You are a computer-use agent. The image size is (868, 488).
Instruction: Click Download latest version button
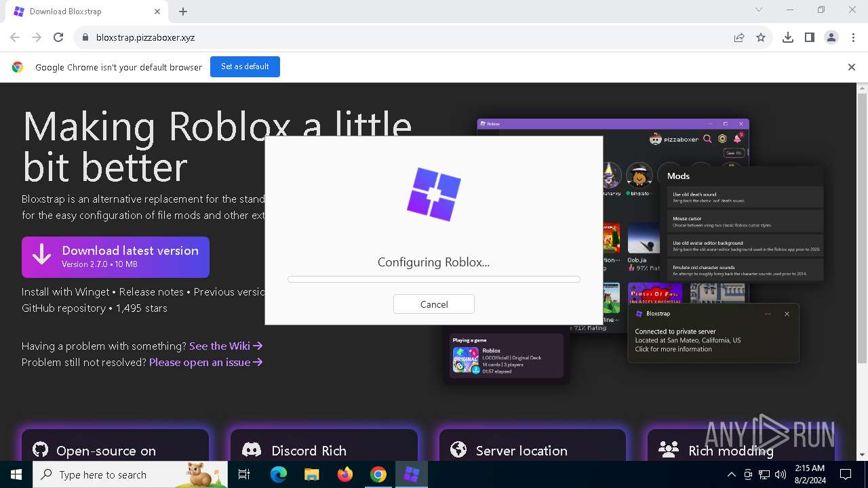[115, 257]
